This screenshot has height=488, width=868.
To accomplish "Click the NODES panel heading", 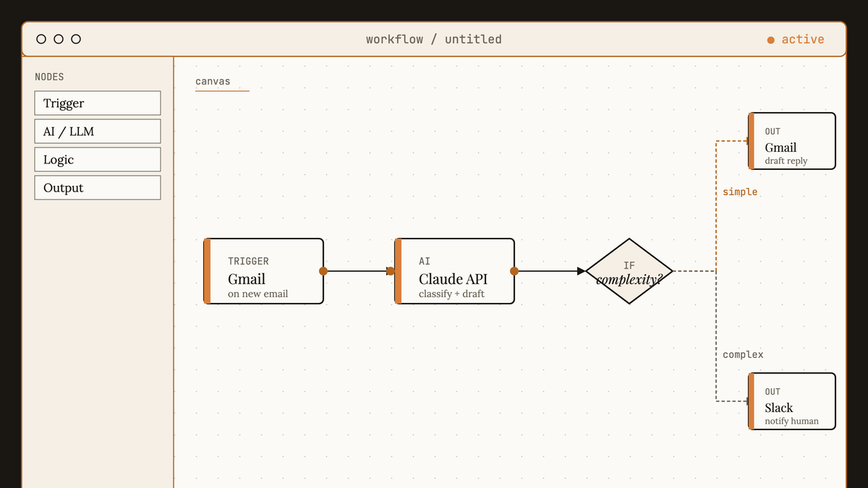I will point(49,77).
